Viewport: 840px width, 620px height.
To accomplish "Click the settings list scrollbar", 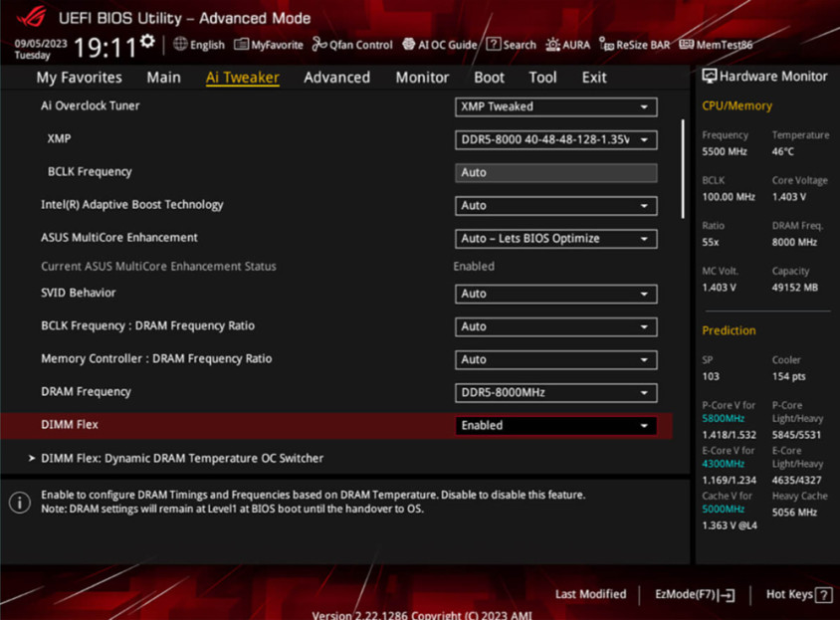I will coord(683,169).
